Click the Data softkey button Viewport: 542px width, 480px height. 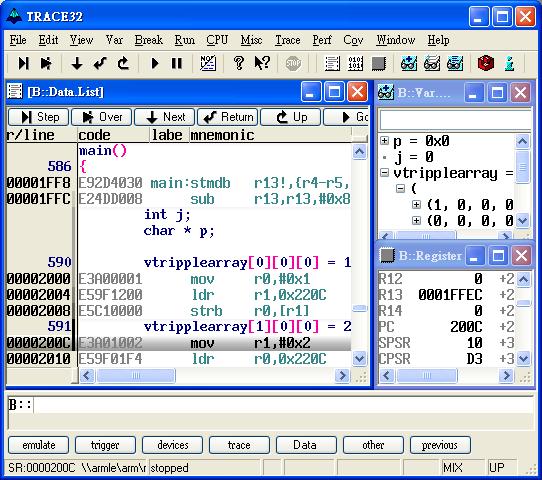click(x=306, y=445)
